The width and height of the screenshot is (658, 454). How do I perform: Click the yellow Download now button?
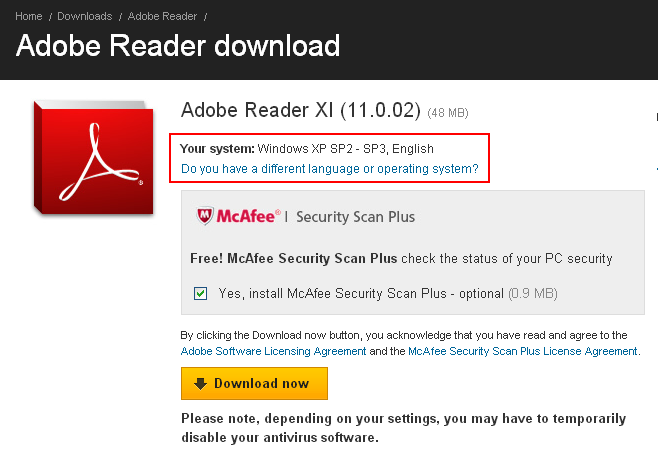pos(254,384)
